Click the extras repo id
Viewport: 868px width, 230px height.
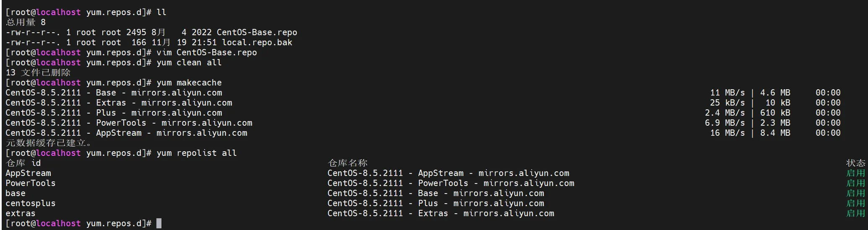tap(20, 213)
